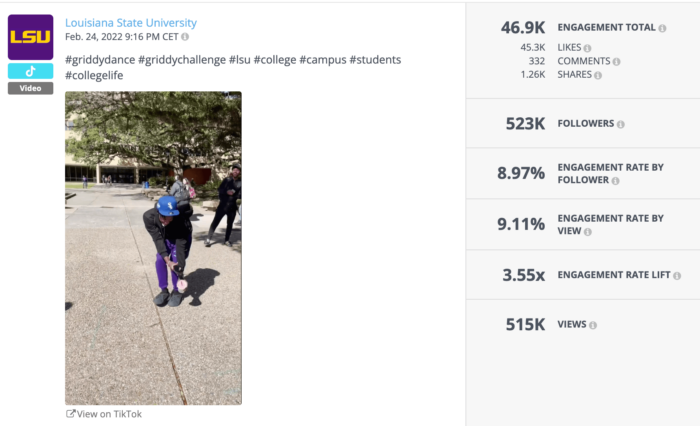This screenshot has height=426, width=700.
Task: Click info icon beside Likes
Action: click(x=587, y=48)
